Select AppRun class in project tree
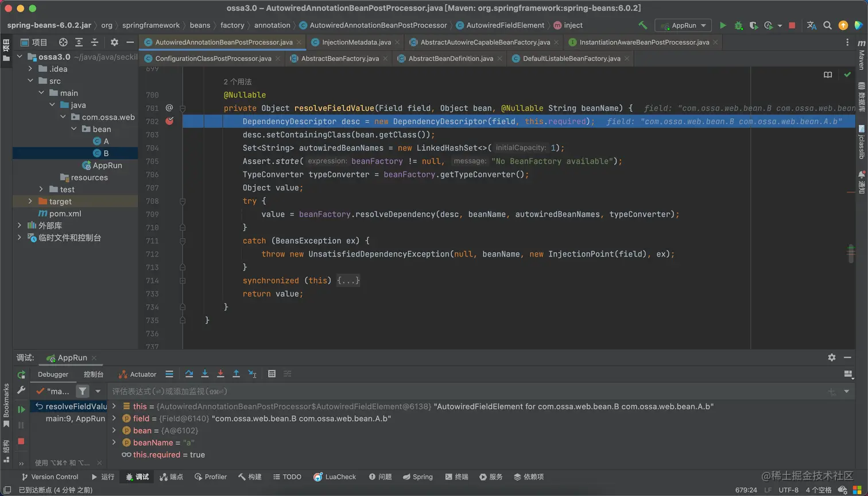 [102, 165]
